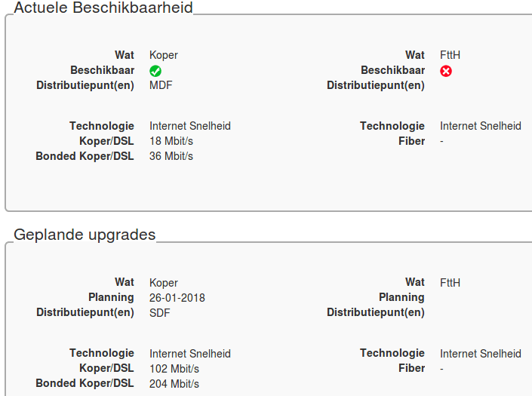532x396 pixels.
Task: Click the 36 Mbit/s bonded speed value
Action: point(171,156)
